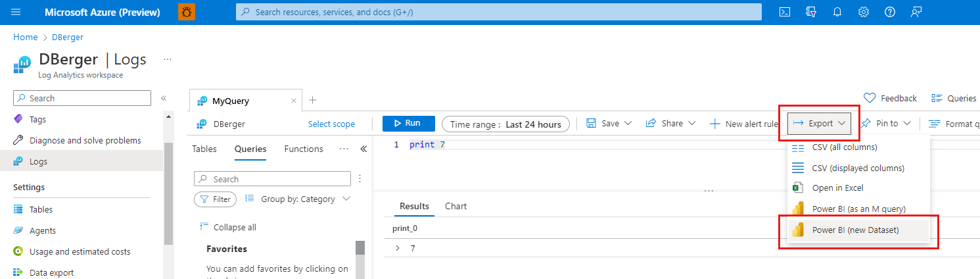Click the preview bug icon
The image size is (980, 279).
[187, 12]
